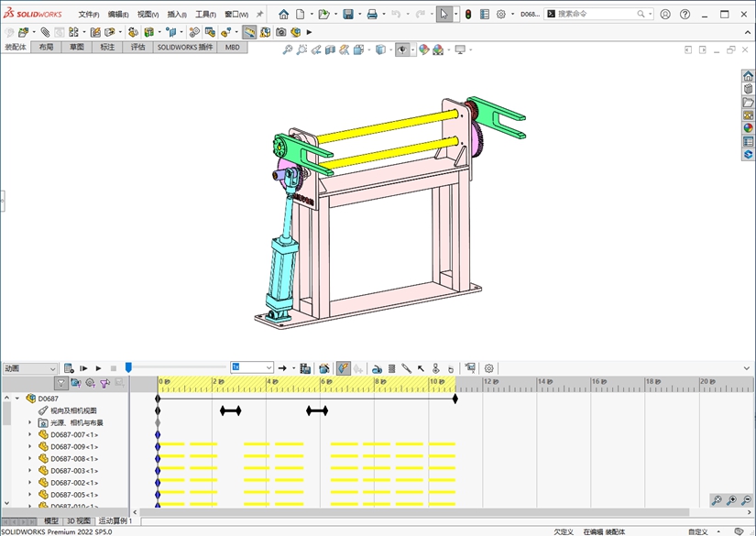Click the Print icon
The image size is (756, 536).
point(372,14)
